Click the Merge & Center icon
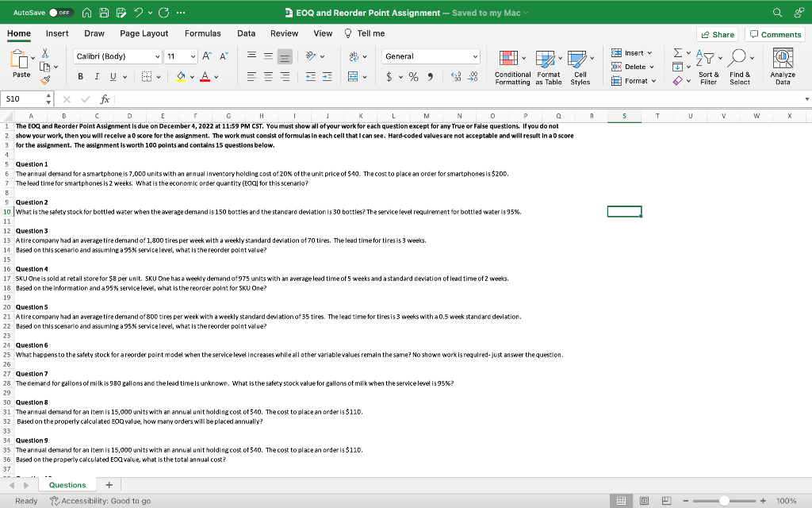The height and width of the screenshot is (508, 812). point(353,77)
